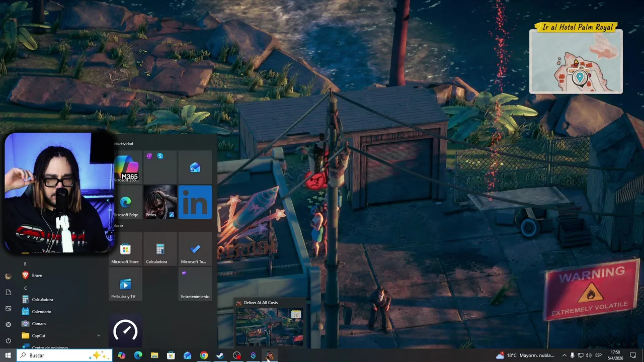Open the LinkedIn tile
The height and width of the screenshot is (362, 644).
pos(195,202)
